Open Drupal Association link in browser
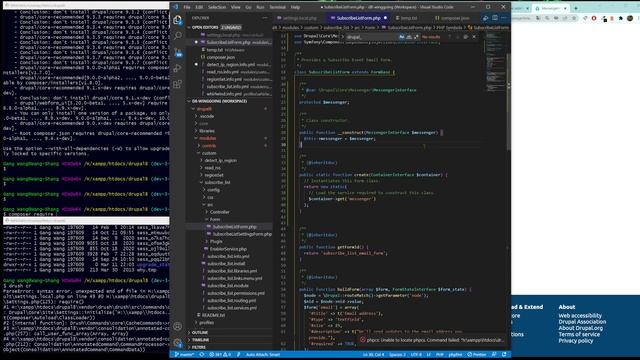Image resolution: width=640 pixels, height=360 pixels. click(x=582, y=322)
